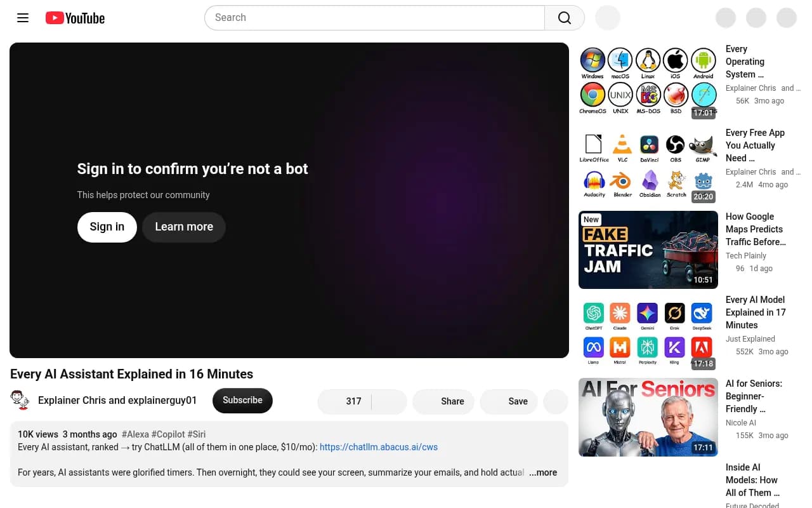The width and height of the screenshot is (812, 508).
Task: Click the magnifier search button
Action: 565,18
